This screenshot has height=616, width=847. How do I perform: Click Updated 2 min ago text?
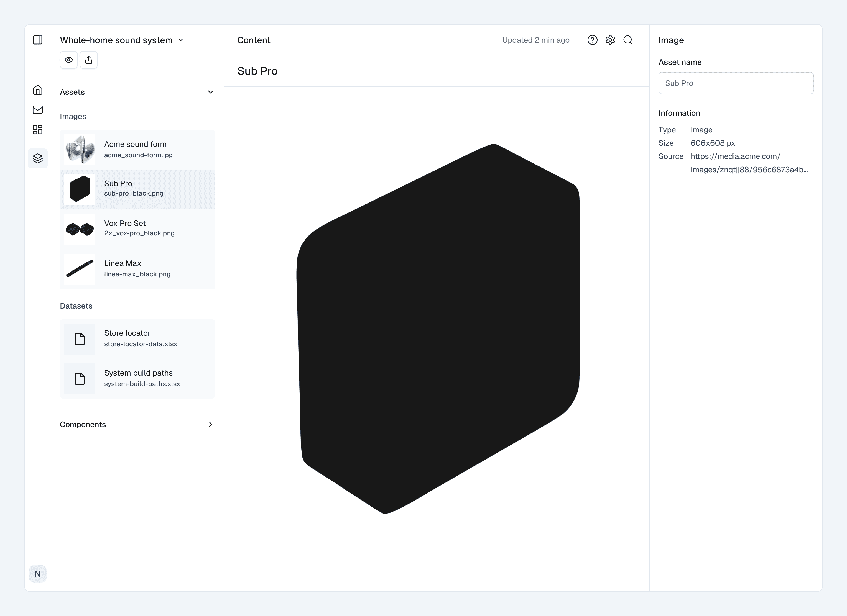click(535, 40)
